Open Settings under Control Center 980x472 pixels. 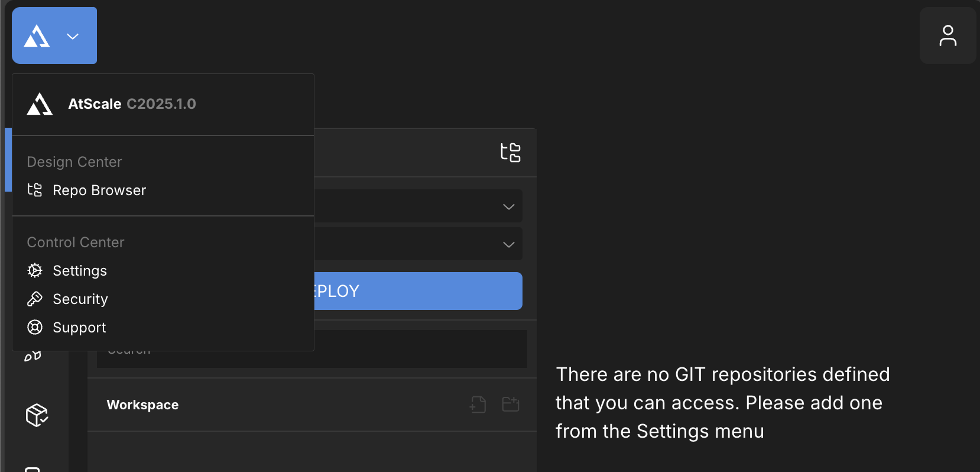click(x=80, y=271)
